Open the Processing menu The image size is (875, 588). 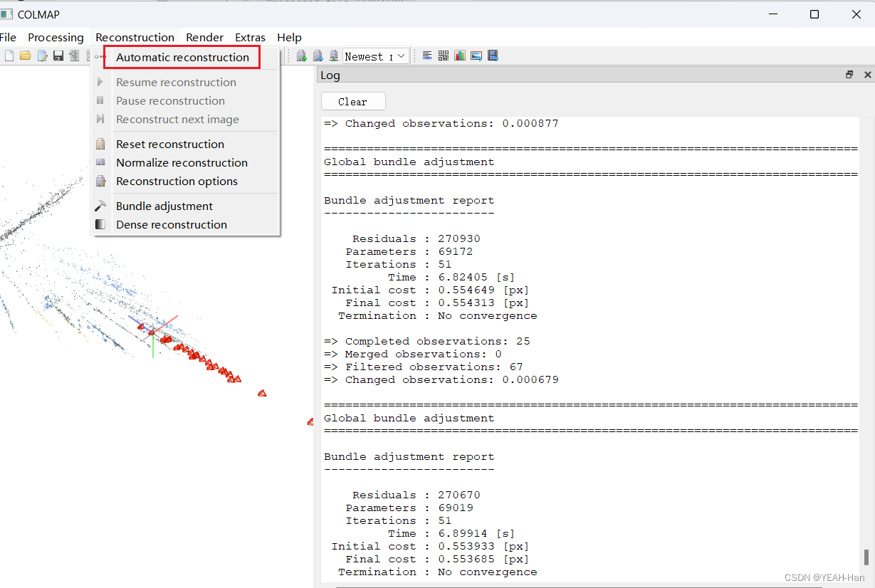(56, 38)
